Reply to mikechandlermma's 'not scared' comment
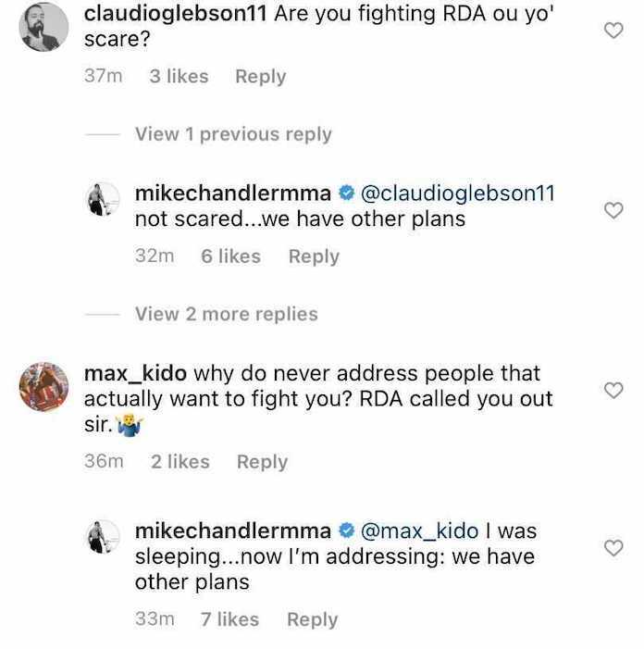Image resolution: width=644 pixels, height=649 pixels. coord(314,256)
